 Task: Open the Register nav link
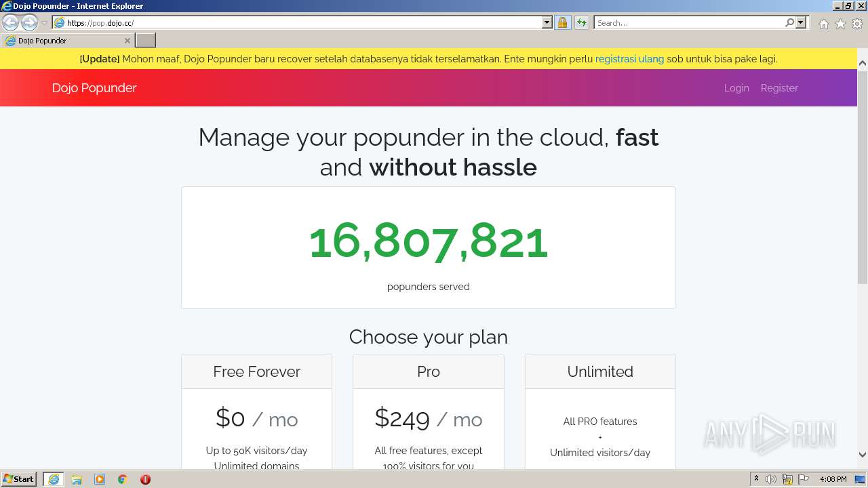click(779, 88)
